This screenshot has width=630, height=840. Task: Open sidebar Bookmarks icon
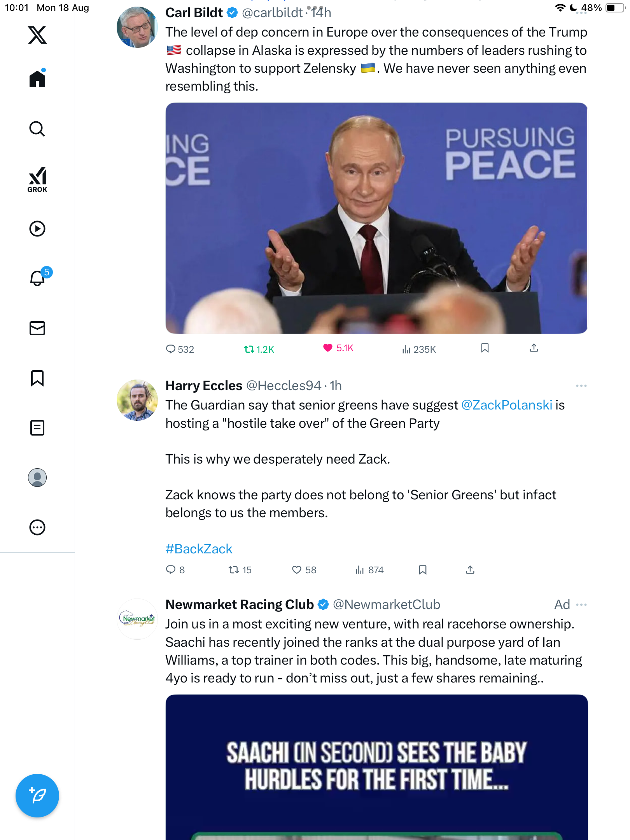37,378
